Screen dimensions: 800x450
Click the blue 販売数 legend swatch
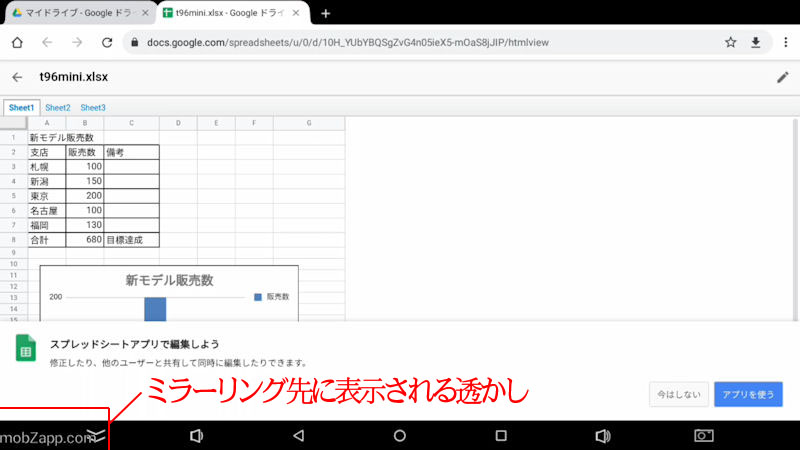258,297
